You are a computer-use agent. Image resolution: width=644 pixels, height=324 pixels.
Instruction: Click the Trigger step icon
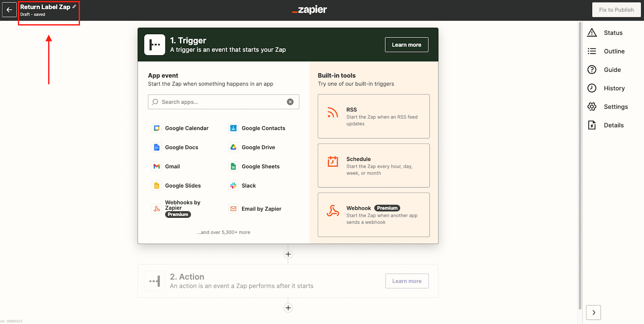coord(155,45)
